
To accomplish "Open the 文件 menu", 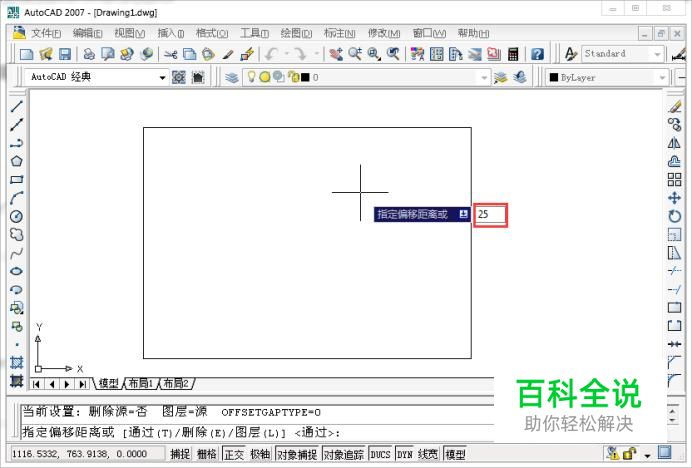I will [45, 33].
